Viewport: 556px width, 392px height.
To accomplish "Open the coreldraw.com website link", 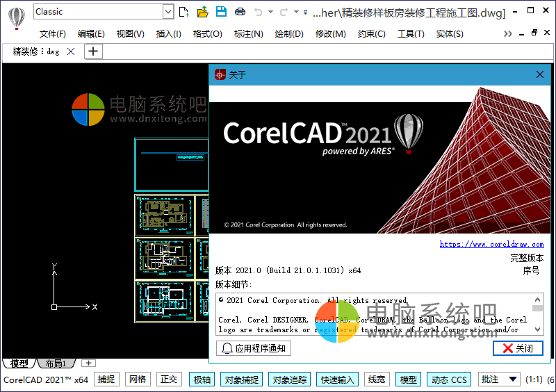I will pyautogui.click(x=491, y=244).
